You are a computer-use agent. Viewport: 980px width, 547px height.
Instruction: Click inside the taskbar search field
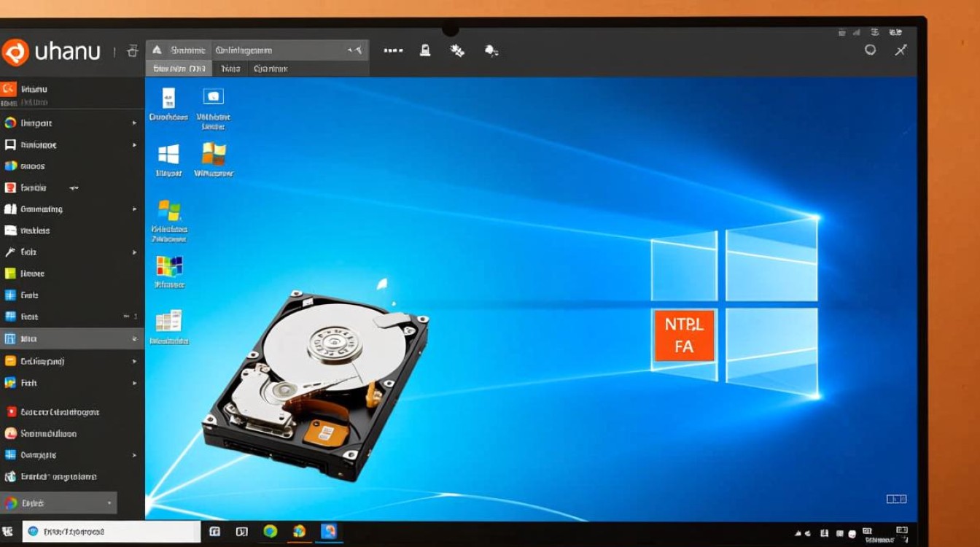pyautogui.click(x=109, y=530)
